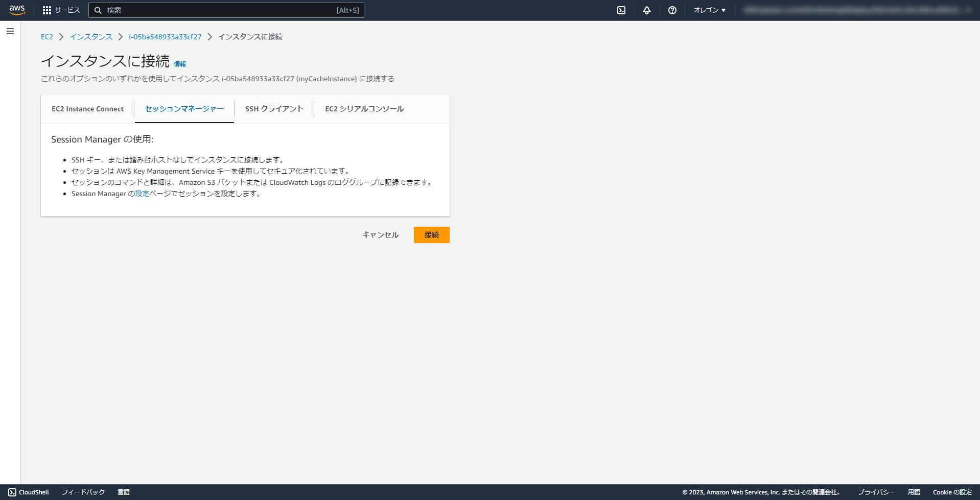Open Cookie の設定 in the footer
The image size is (980, 500).
point(951,492)
